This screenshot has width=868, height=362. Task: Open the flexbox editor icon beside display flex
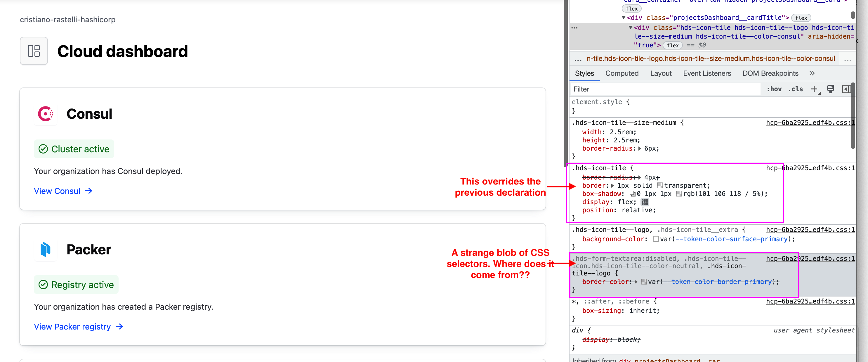[645, 202]
